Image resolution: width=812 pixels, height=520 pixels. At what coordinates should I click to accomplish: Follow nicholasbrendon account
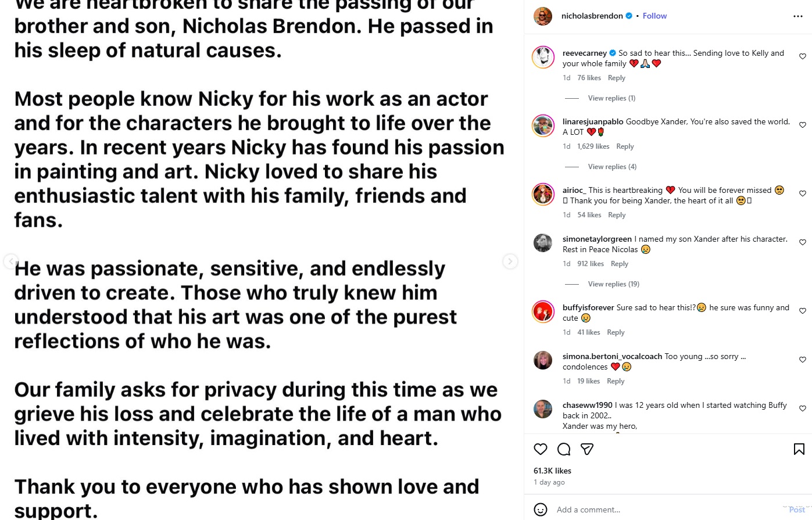[x=654, y=16]
